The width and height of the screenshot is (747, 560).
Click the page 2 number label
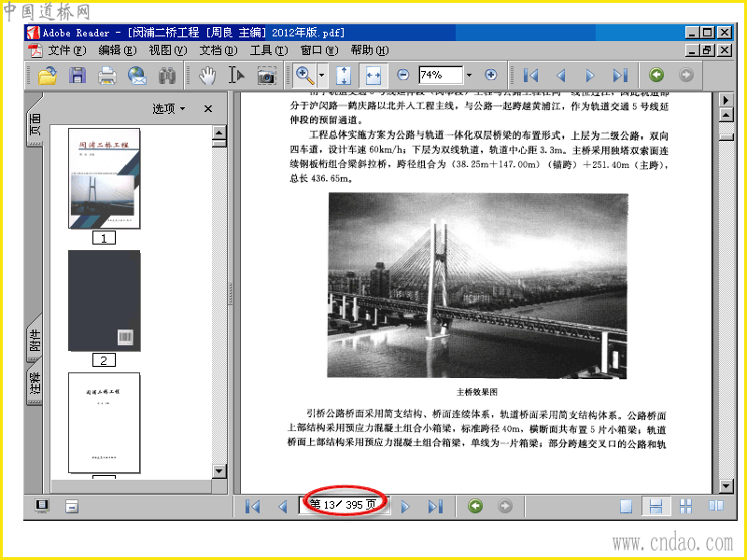click(104, 360)
